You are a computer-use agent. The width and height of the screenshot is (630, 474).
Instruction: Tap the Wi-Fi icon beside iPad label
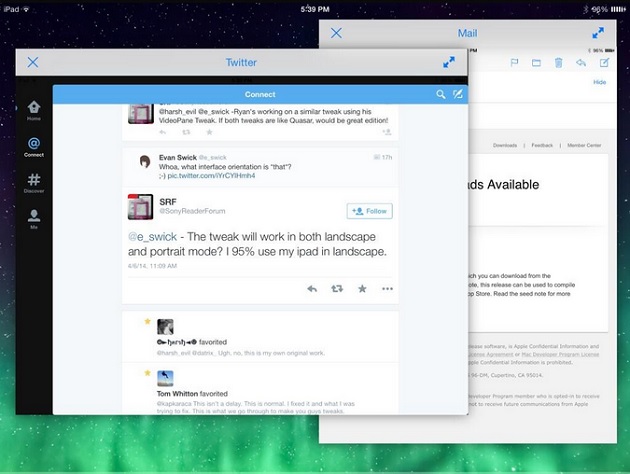point(26,9)
